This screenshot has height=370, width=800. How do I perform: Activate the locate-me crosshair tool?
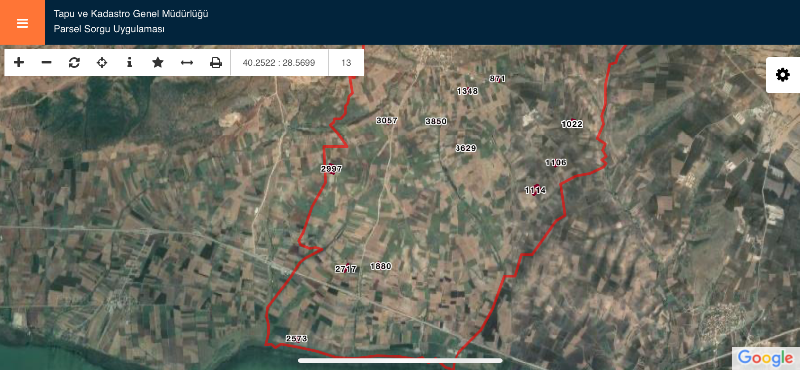pyautogui.click(x=102, y=62)
